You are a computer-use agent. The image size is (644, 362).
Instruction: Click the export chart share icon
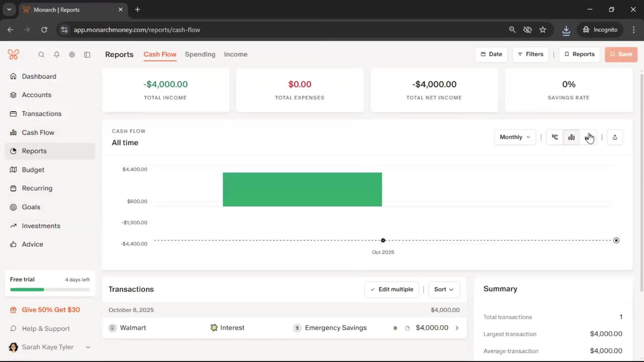(x=614, y=137)
